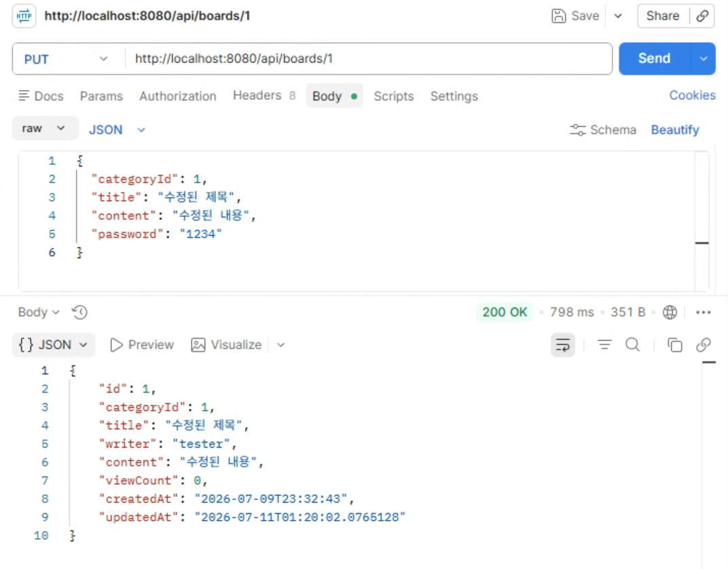Click the Save floppy disk icon
728x569 pixels.
point(558,16)
